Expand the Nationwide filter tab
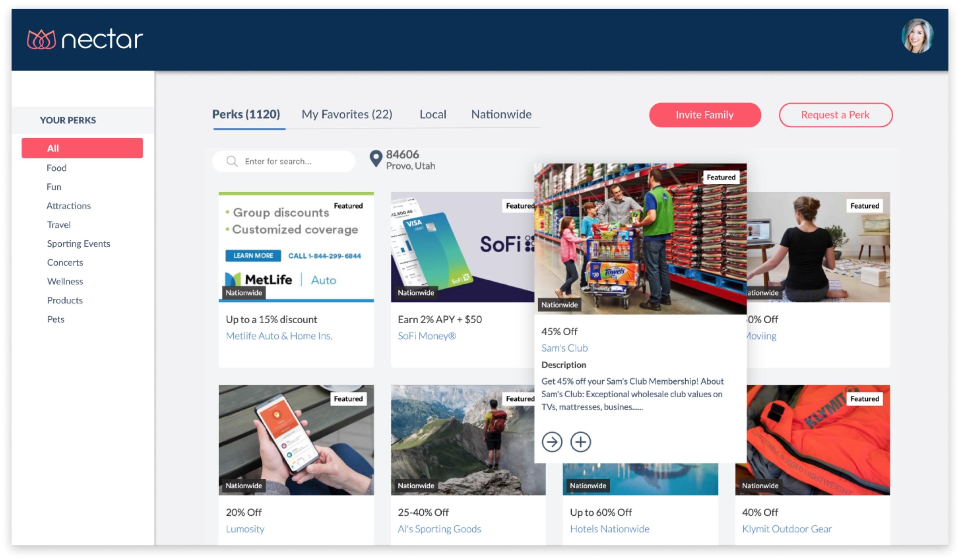Screen dimensions: 960x560 (x=501, y=114)
